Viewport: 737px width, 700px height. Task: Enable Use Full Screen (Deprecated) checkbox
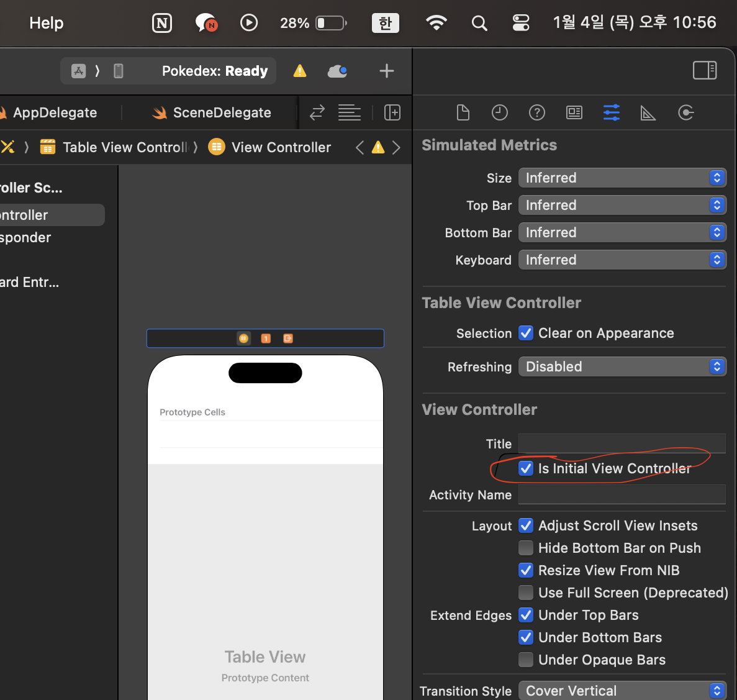point(525,593)
